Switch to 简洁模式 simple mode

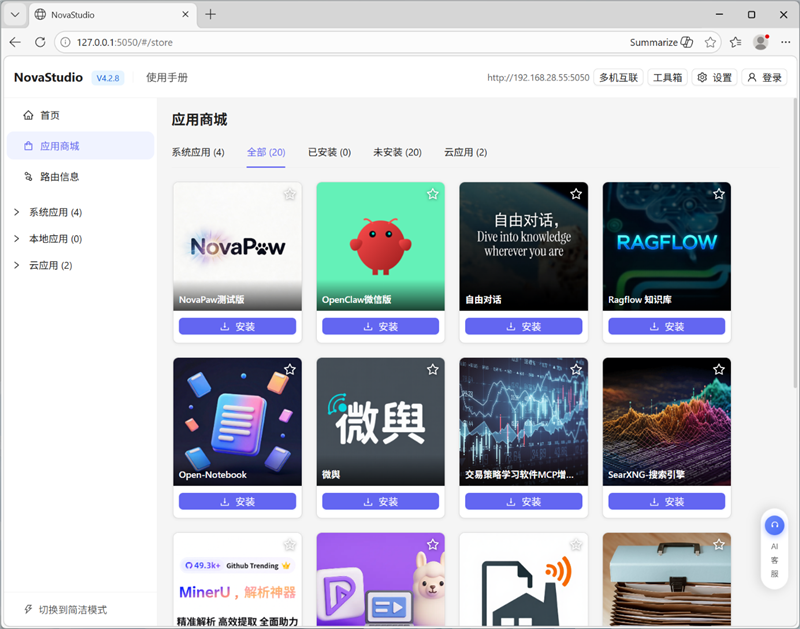point(66,610)
